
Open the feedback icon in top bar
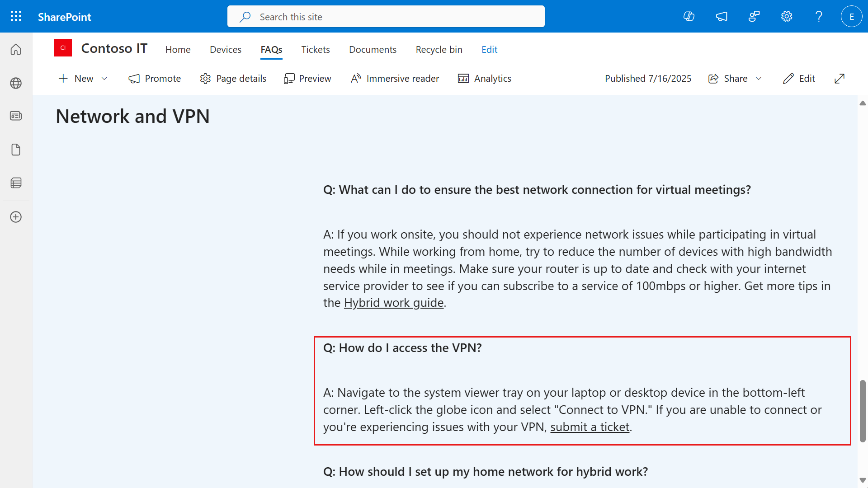(x=754, y=16)
